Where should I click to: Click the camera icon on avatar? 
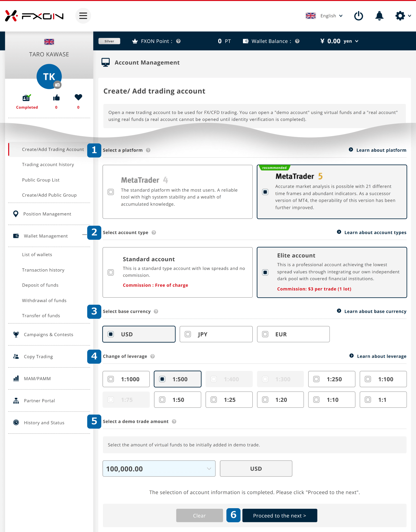(x=57, y=85)
